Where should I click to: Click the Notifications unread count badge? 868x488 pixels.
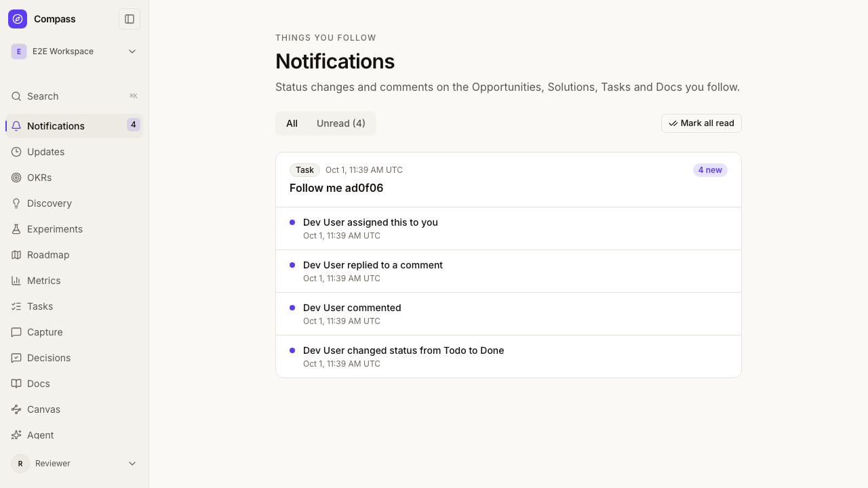tap(134, 125)
